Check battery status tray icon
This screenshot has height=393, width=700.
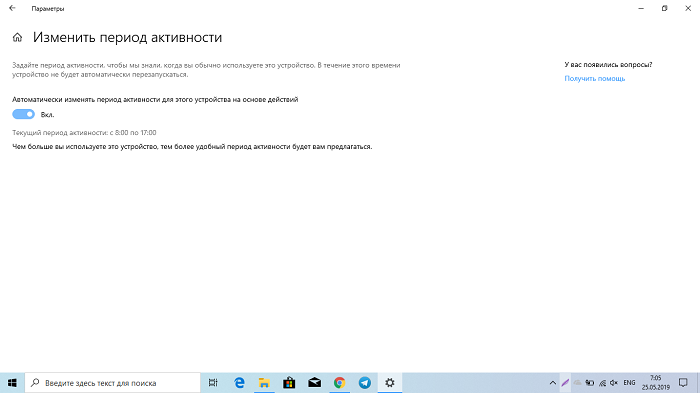(x=590, y=383)
